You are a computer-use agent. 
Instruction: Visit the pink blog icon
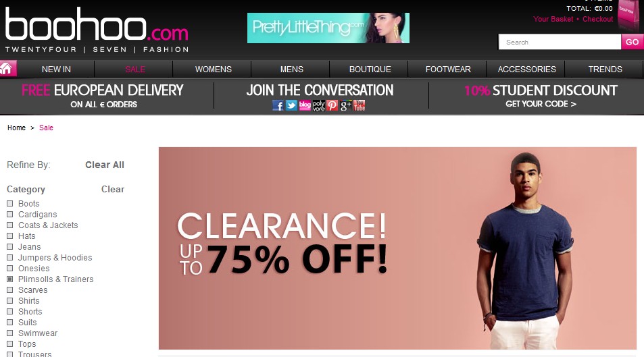click(305, 105)
